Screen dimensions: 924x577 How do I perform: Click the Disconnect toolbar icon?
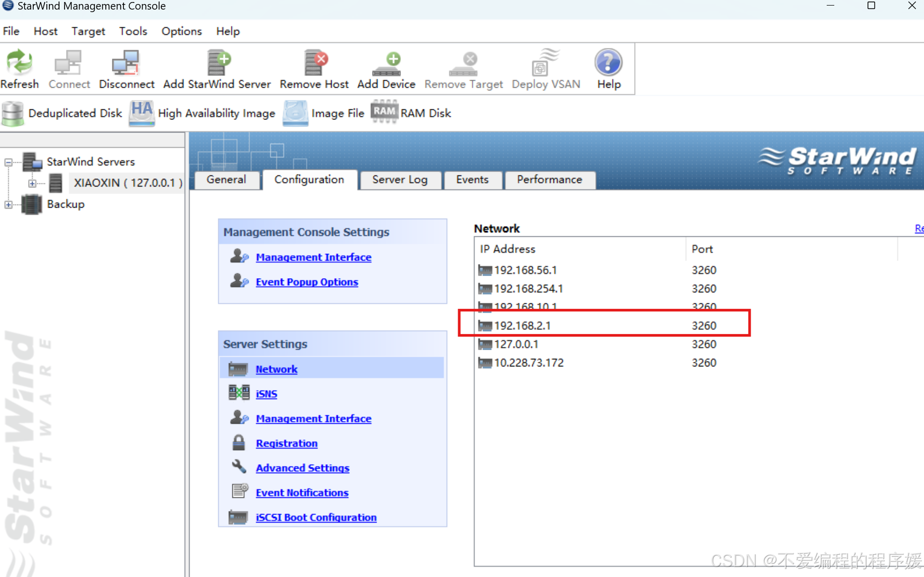pos(126,62)
